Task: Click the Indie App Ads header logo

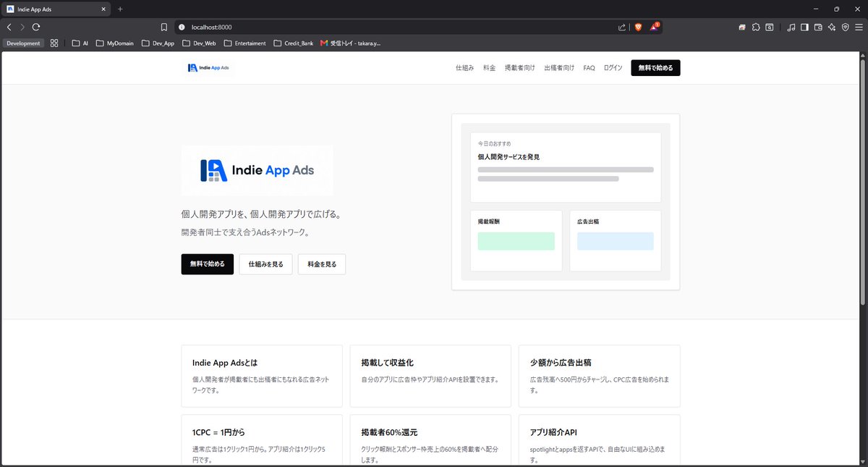Action: [x=209, y=67]
